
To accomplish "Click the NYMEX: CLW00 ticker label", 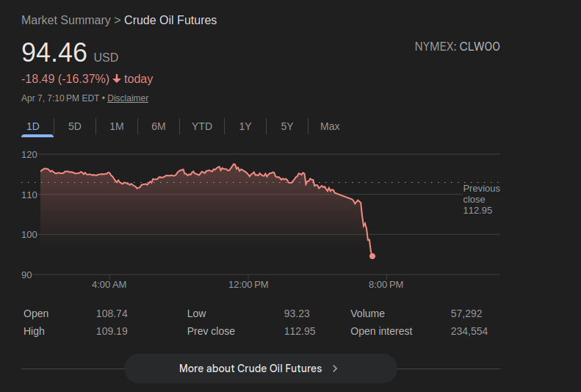I will pos(457,47).
